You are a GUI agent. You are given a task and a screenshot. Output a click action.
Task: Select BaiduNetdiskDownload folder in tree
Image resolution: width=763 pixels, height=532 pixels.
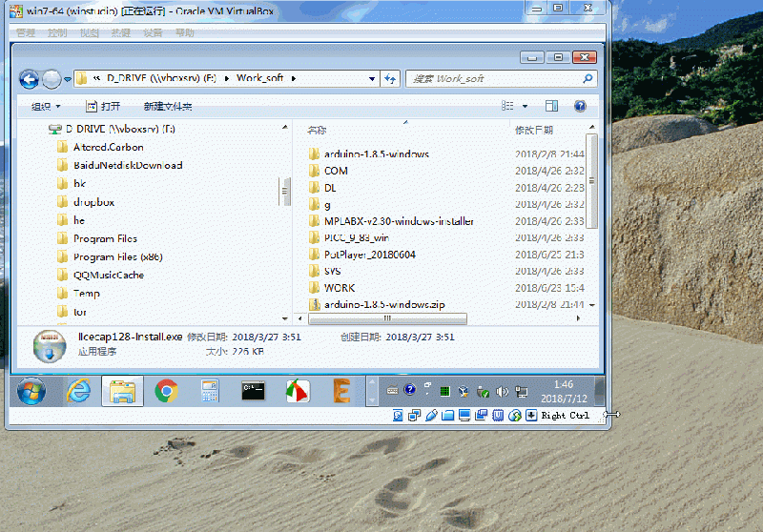(x=120, y=165)
